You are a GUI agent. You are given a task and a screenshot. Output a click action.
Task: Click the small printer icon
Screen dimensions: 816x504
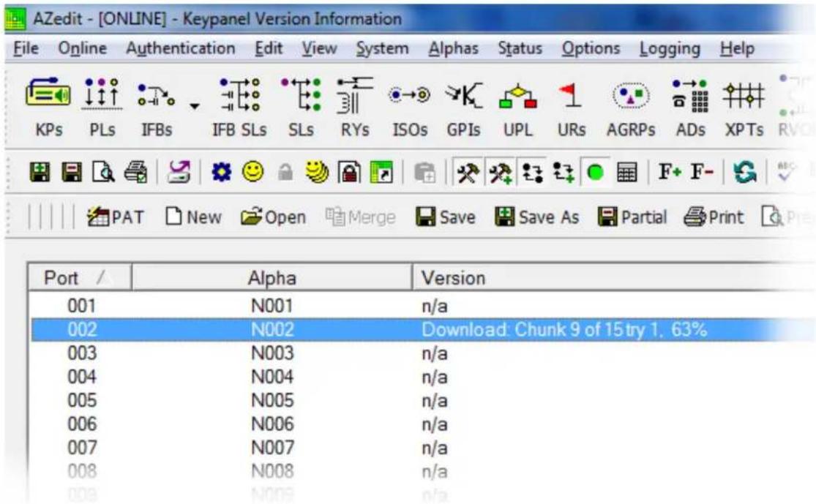(136, 172)
